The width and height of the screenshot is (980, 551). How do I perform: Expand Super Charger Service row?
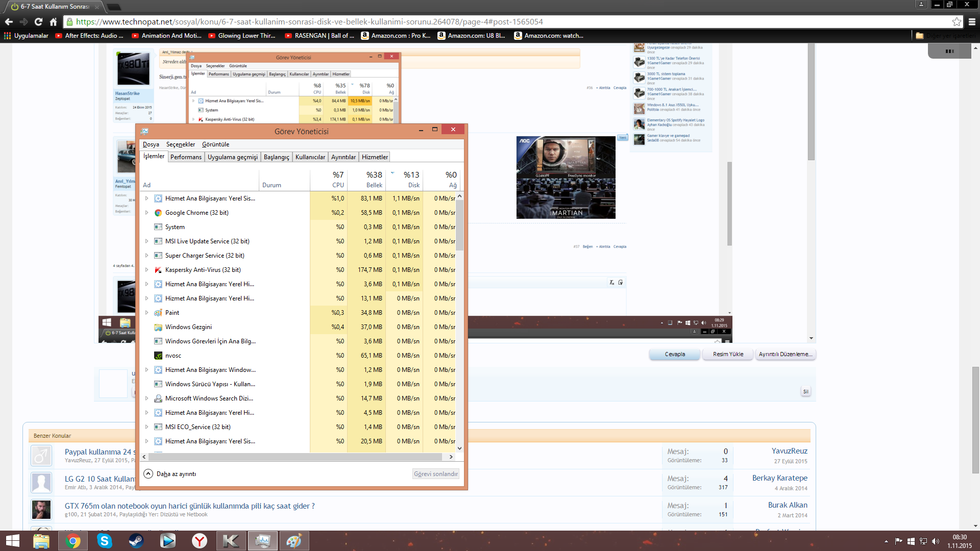pyautogui.click(x=147, y=256)
